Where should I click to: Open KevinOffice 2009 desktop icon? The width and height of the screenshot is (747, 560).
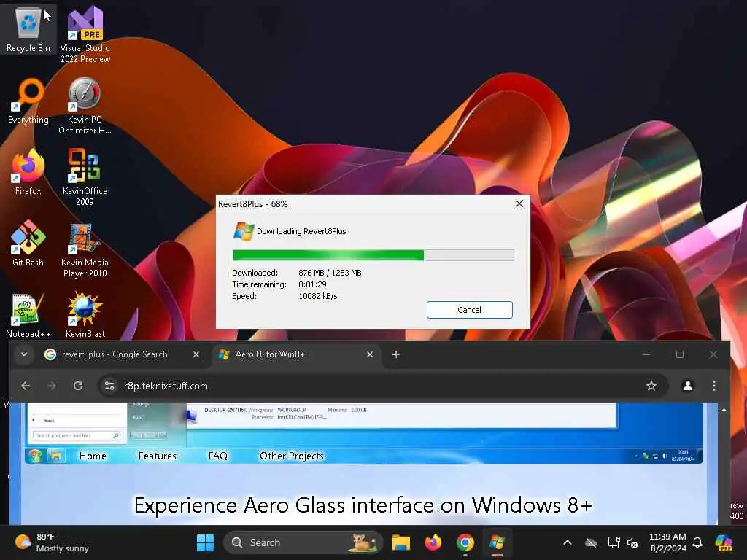(x=85, y=177)
